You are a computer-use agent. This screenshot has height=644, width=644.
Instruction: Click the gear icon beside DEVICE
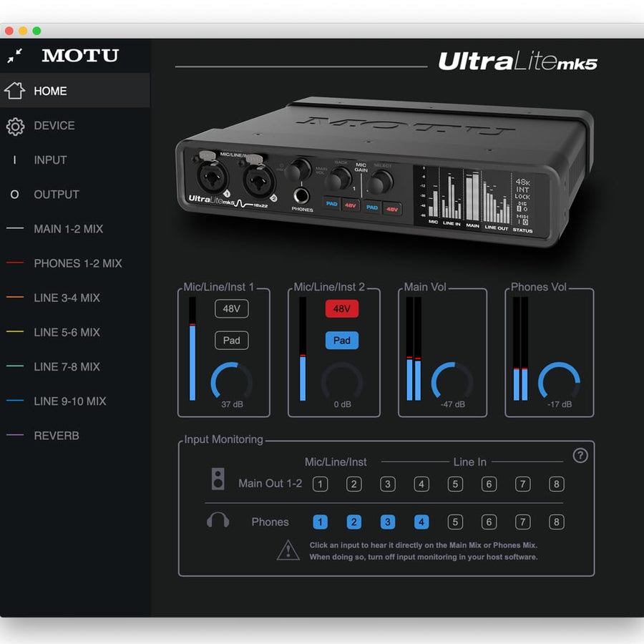point(15,127)
